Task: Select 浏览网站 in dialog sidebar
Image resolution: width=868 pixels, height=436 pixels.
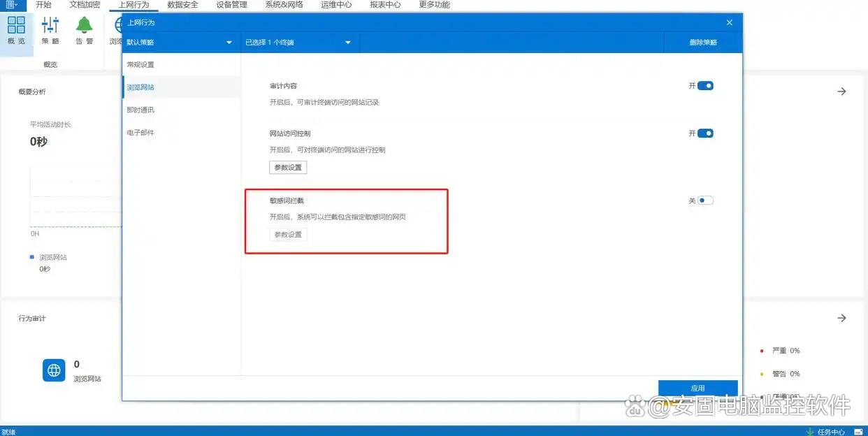Action: point(182,87)
